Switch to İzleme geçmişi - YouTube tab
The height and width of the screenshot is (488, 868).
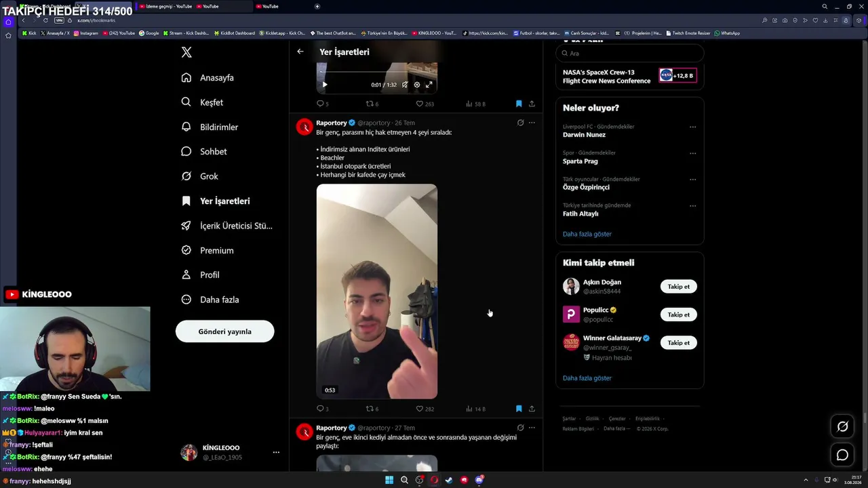(165, 6)
